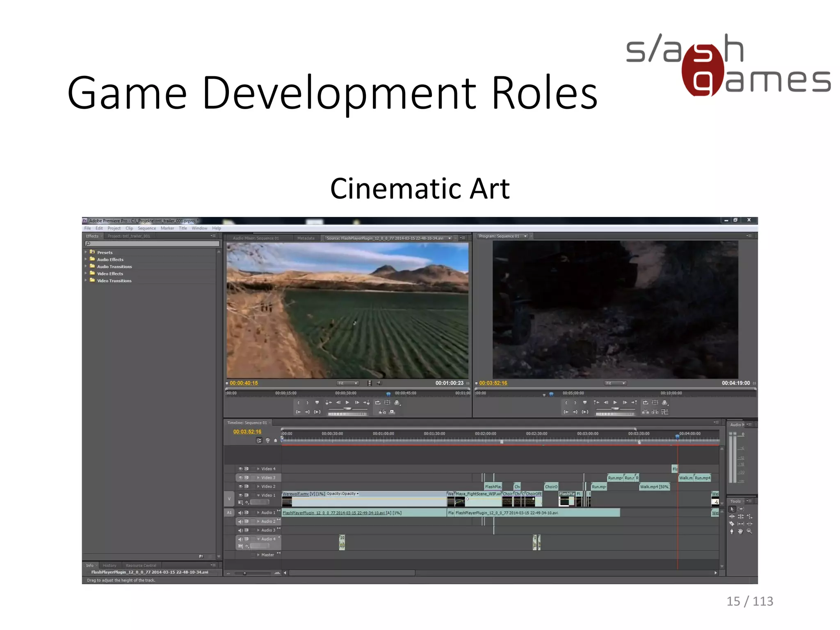Mute the Audio 2 track
The height and width of the screenshot is (630, 840).
coord(240,521)
